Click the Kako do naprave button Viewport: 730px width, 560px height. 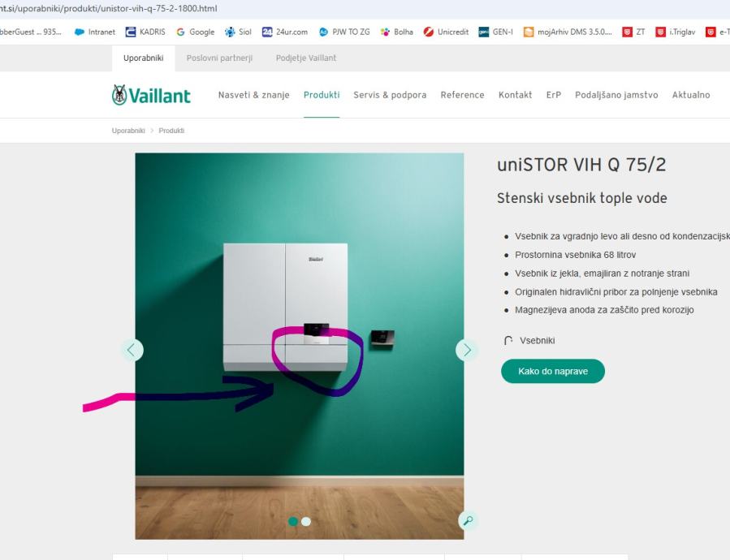(x=553, y=371)
